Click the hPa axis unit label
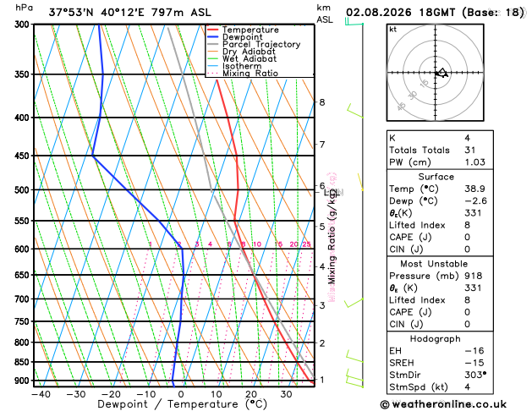The width and height of the screenshot is (532, 411). click(24, 8)
